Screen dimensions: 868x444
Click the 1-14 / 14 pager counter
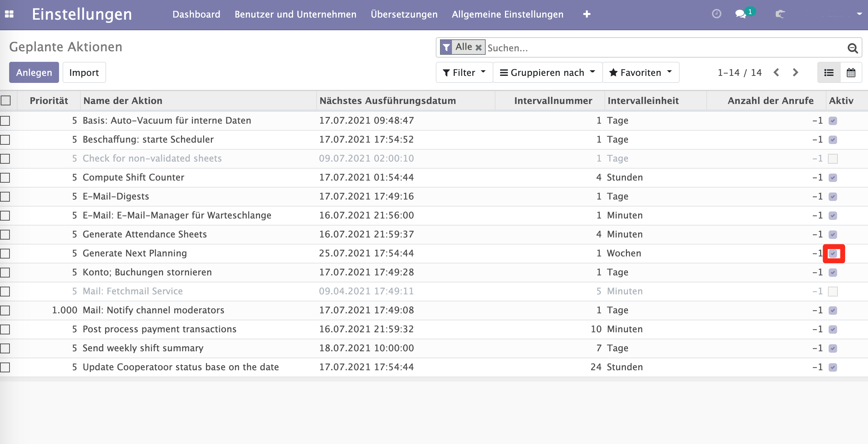(739, 72)
